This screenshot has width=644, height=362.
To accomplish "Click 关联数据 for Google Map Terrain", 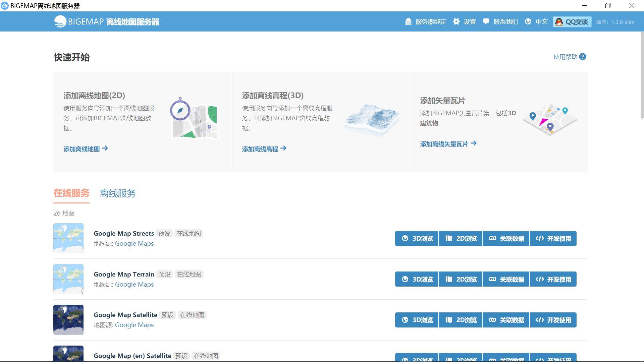I will [x=506, y=279].
